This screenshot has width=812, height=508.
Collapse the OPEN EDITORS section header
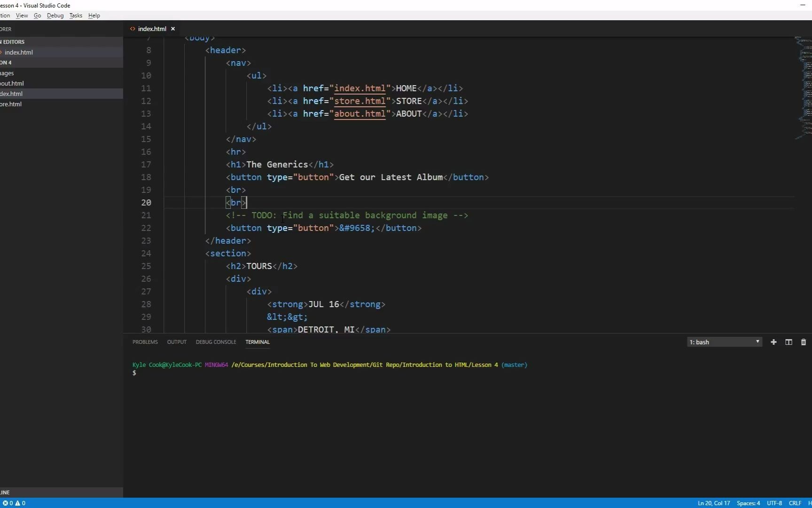[62, 42]
